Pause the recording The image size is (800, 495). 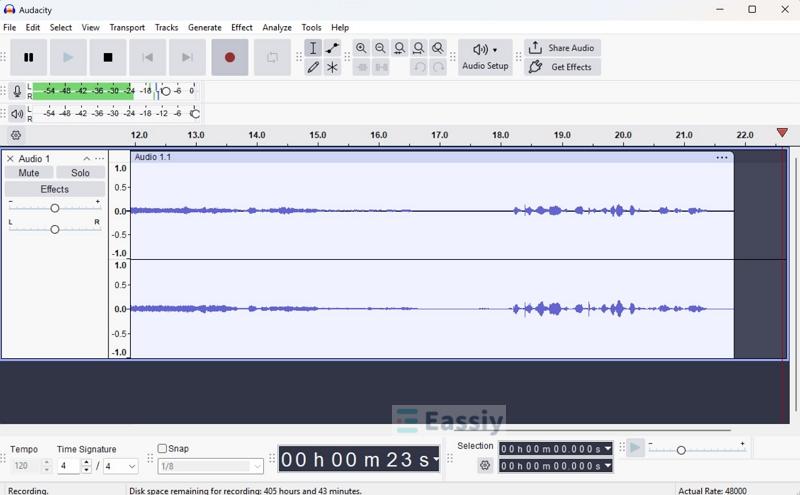(29, 57)
